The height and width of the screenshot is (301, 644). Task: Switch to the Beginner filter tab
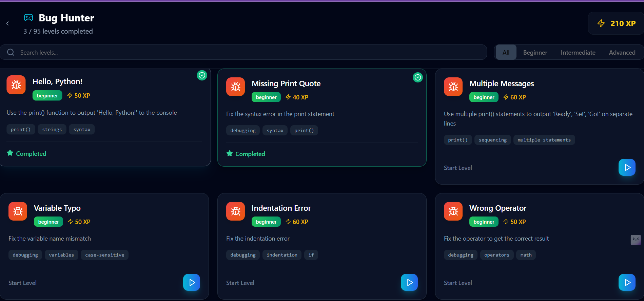tap(535, 52)
